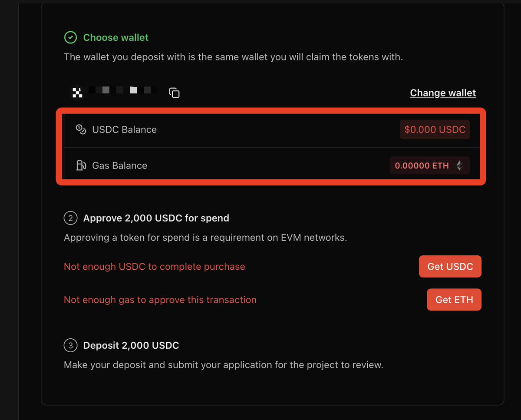Click the 0.00000 ETH balance value
Screen dimensions: 521x420
point(422,165)
